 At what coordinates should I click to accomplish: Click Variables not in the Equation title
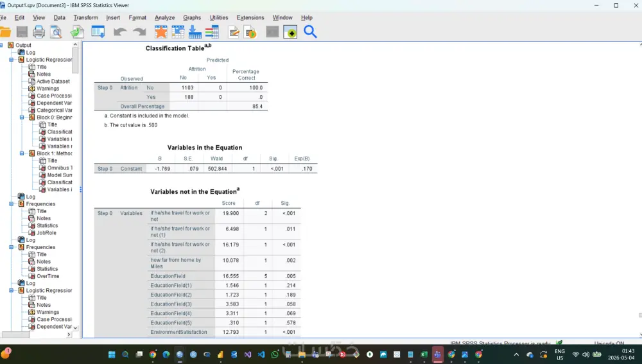point(195,191)
